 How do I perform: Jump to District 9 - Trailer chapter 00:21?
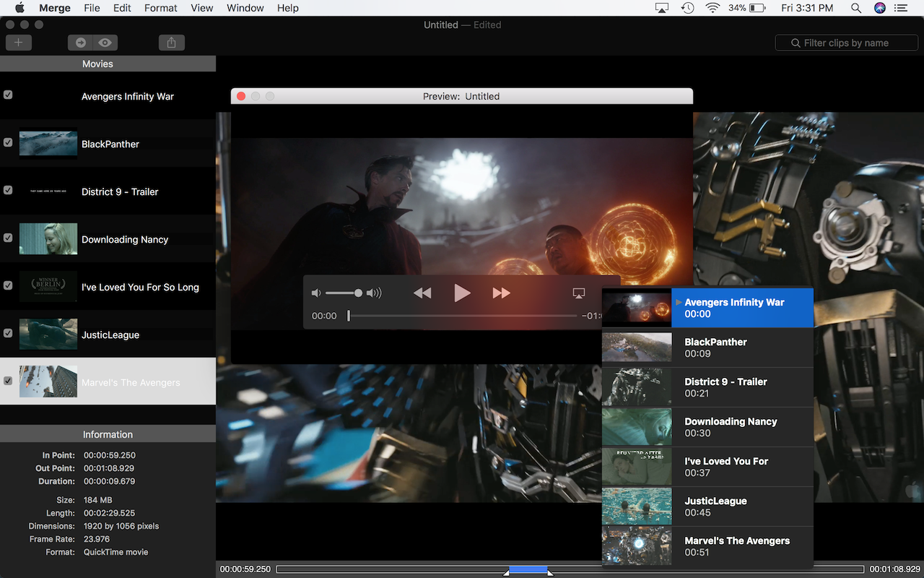point(707,387)
